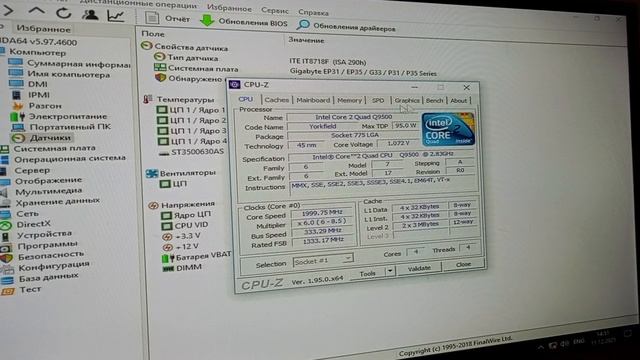Click the Close button in CPU-Z
Image resolution: width=640 pixels, height=360 pixels.
point(463,264)
